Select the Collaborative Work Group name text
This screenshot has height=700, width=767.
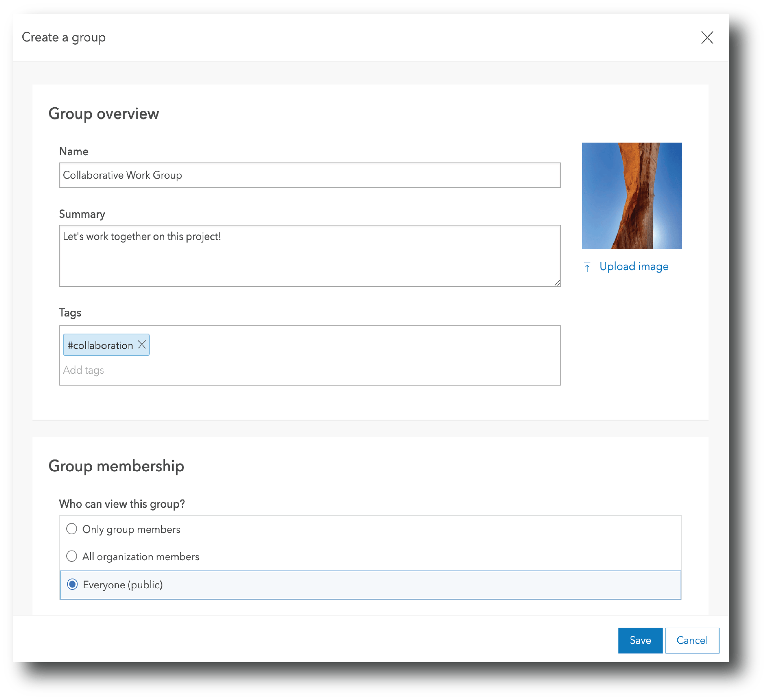pos(122,175)
